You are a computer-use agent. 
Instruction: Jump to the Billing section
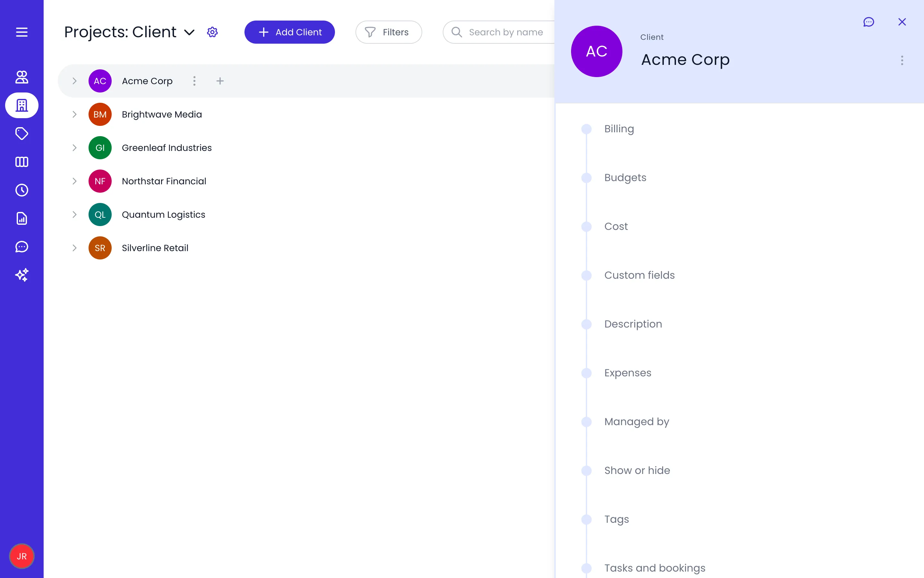point(619,129)
